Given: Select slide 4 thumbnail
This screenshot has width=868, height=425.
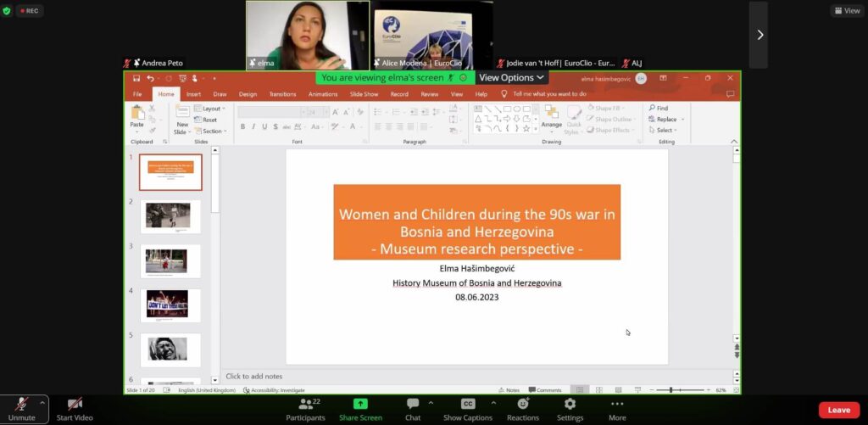Looking at the screenshot, I should [x=170, y=305].
